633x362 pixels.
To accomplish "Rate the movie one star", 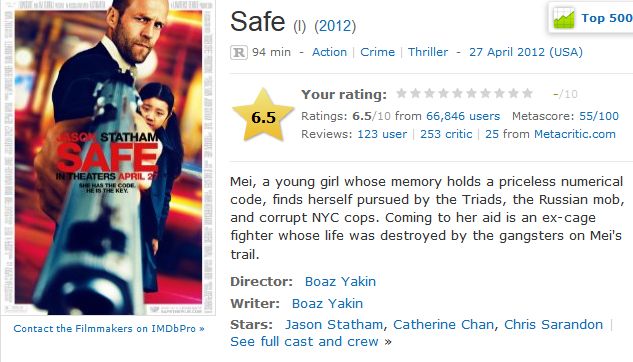I will pos(401,94).
